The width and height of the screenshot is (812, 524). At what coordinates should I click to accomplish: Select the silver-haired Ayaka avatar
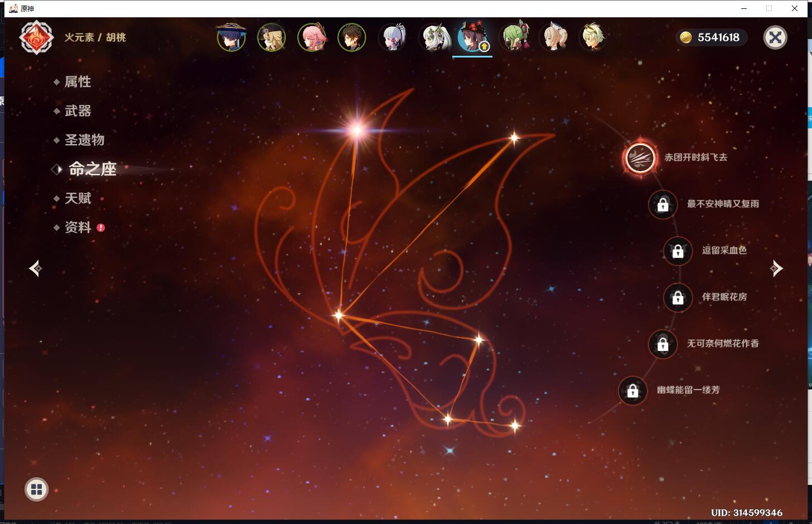click(392, 37)
